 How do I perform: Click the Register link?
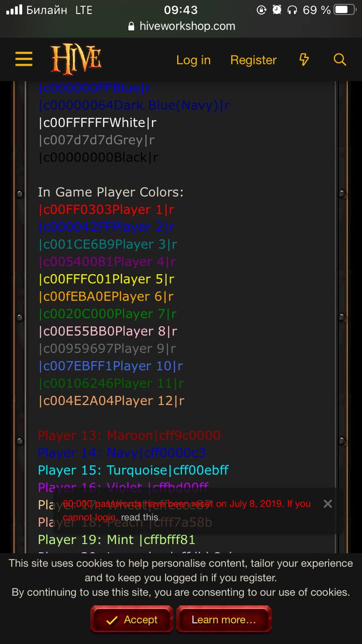(253, 60)
